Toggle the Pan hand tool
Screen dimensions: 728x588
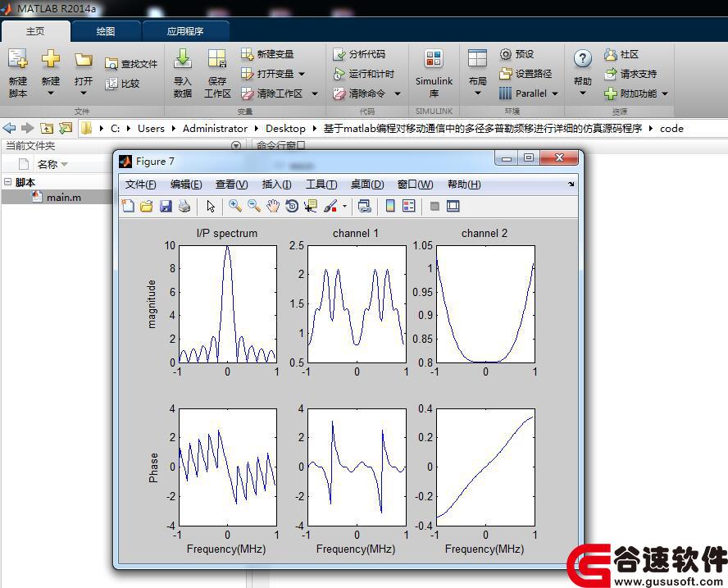click(x=273, y=206)
